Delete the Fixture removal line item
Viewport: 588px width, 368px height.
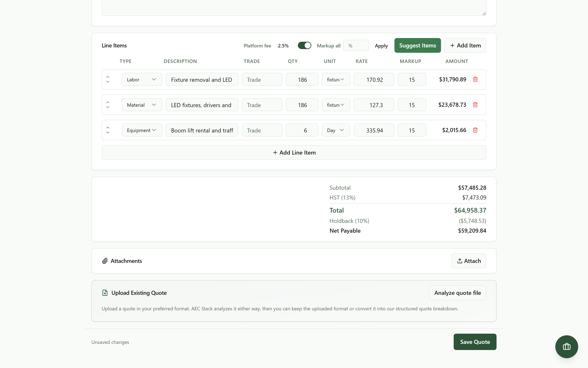[x=475, y=79]
